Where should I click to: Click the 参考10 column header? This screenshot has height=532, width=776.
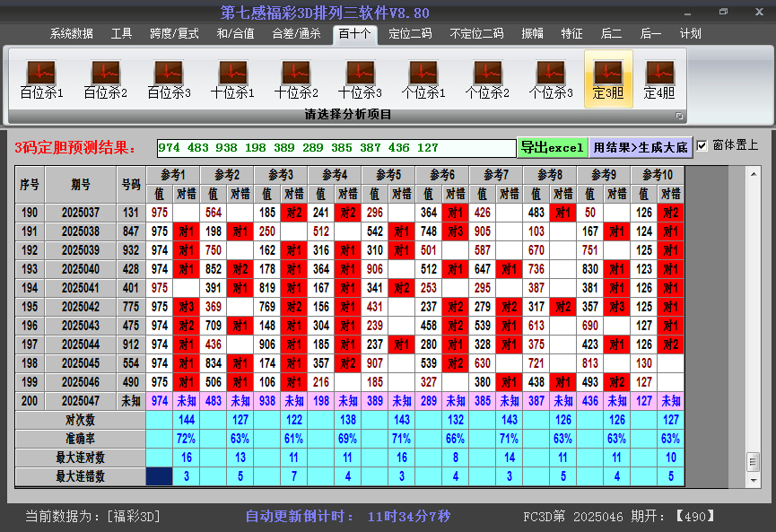[658, 175]
